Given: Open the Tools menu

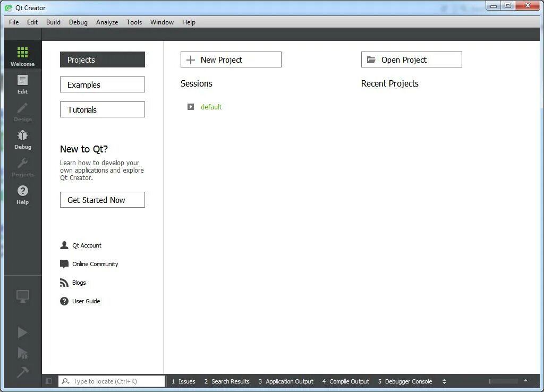Looking at the screenshot, I should coord(134,22).
